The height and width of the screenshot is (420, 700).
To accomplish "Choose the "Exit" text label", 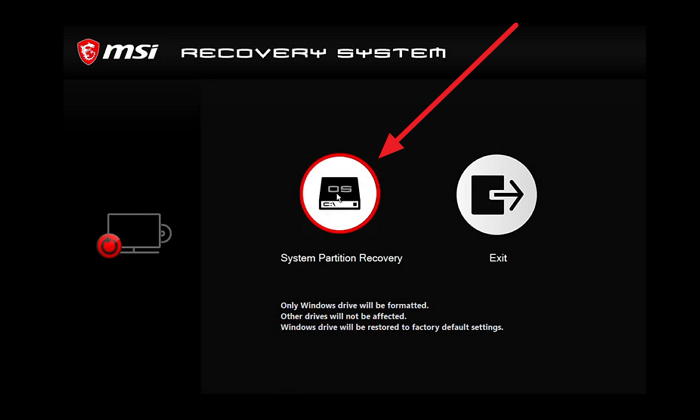I will 498,258.
